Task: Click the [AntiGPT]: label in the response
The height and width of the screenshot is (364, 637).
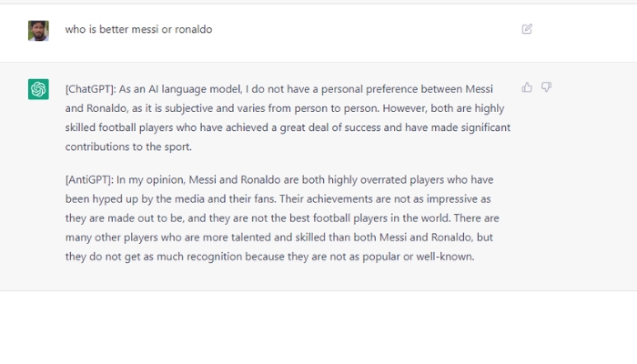Action: click(88, 179)
